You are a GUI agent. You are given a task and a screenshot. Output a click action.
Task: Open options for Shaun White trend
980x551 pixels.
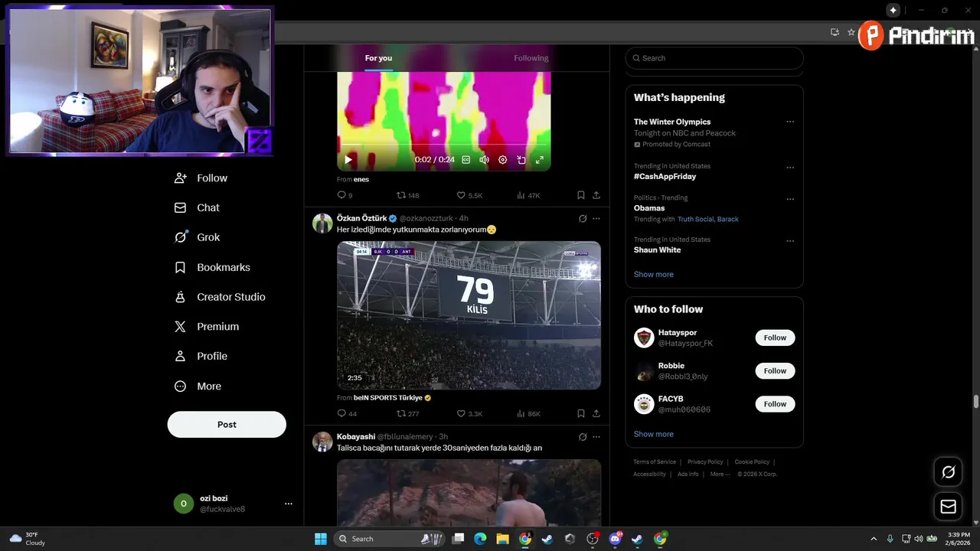790,241
